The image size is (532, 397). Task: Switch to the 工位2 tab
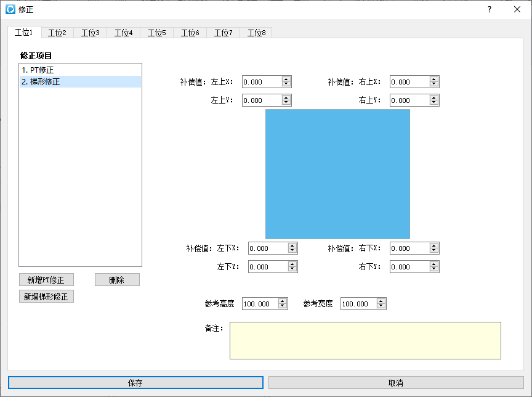[x=57, y=33]
